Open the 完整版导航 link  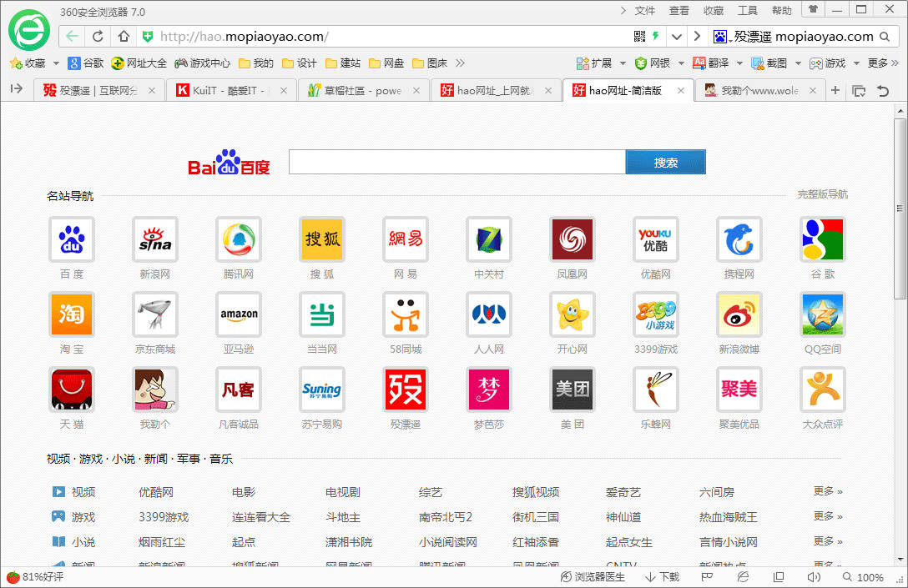pyautogui.click(x=822, y=194)
